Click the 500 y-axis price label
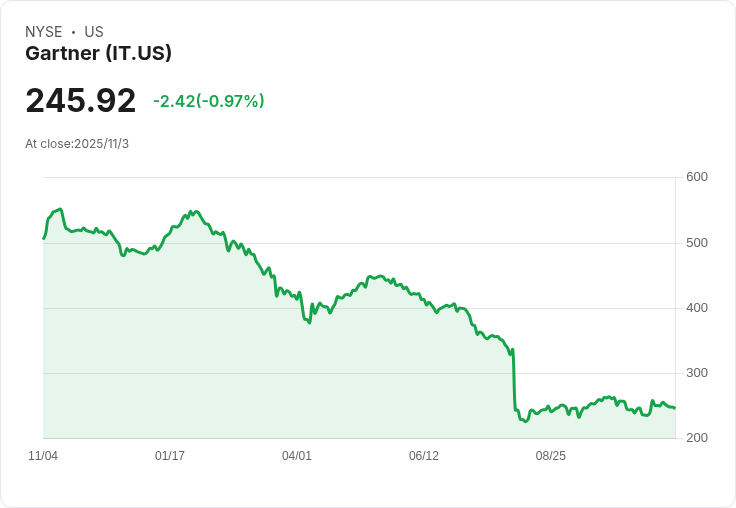The width and height of the screenshot is (736, 508). pos(696,243)
